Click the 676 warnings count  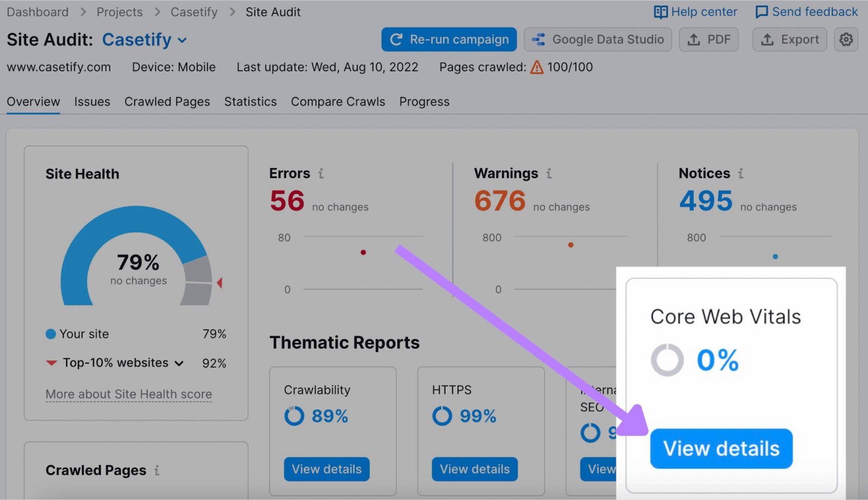(500, 201)
